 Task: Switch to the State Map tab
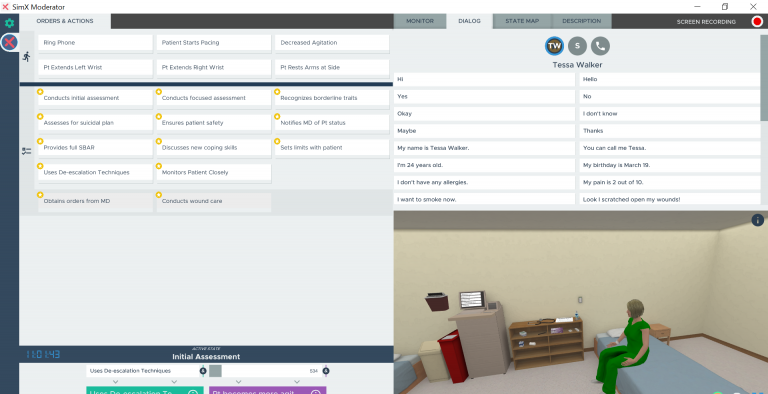(x=522, y=22)
